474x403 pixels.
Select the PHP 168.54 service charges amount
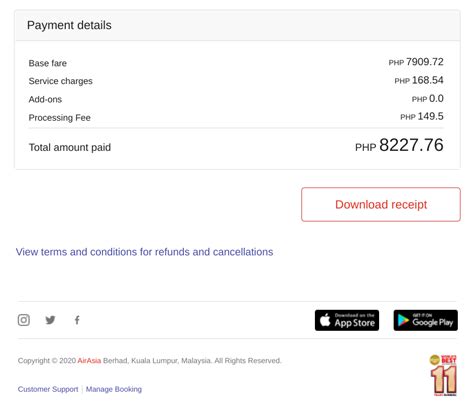[419, 80]
